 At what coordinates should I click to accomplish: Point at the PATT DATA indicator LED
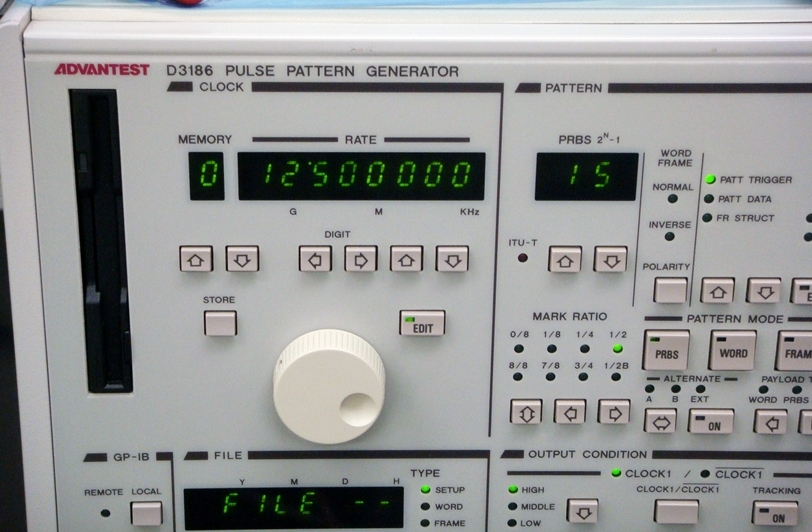click(709, 199)
